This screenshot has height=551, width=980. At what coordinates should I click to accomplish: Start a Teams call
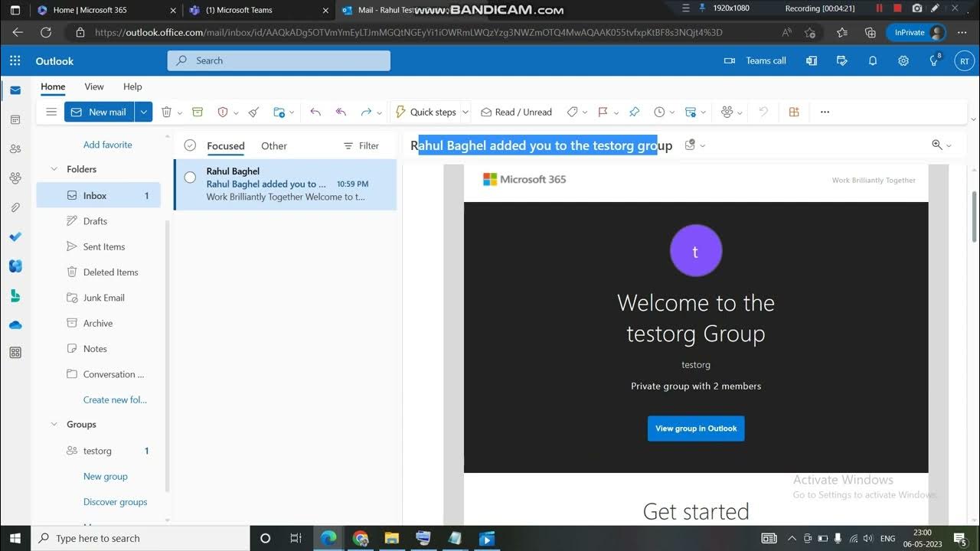click(756, 60)
